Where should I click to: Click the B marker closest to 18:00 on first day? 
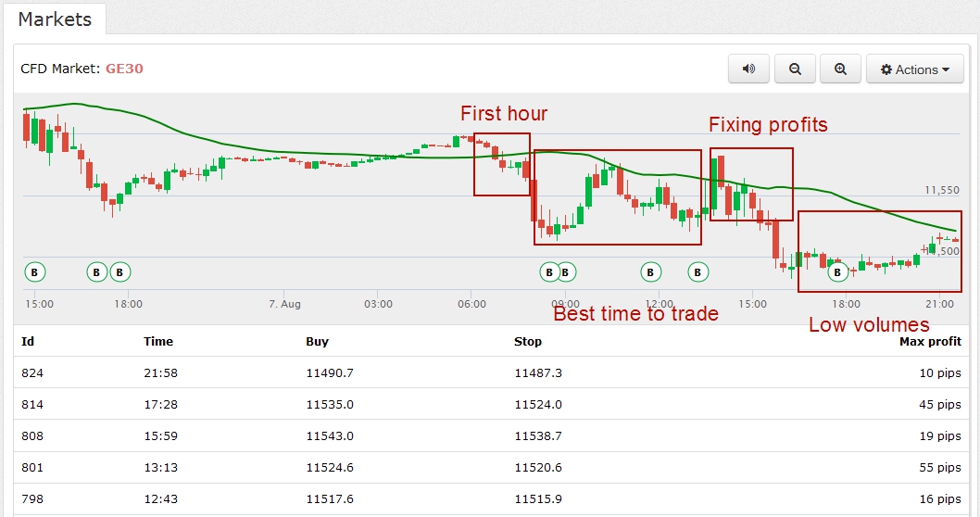pos(120,272)
